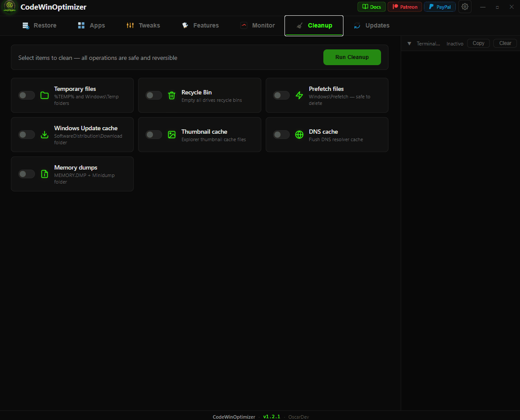Switch to the Updates tab
520x420 pixels.
click(371, 25)
